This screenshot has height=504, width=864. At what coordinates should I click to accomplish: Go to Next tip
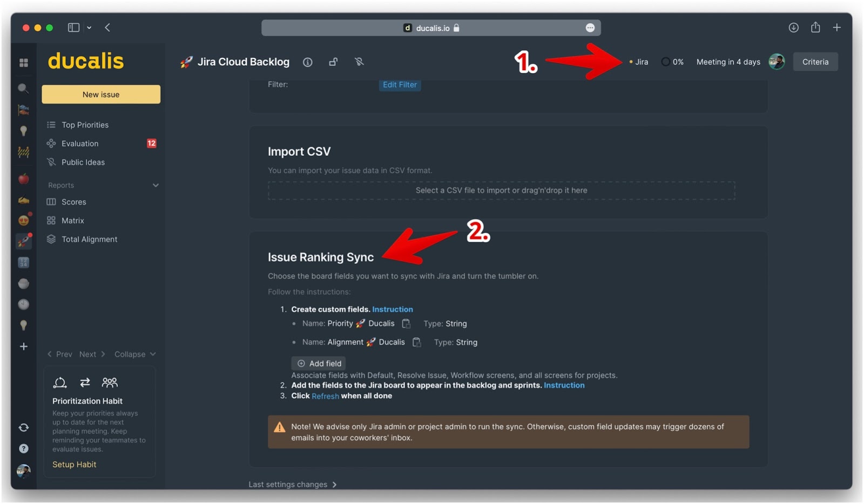click(92, 354)
